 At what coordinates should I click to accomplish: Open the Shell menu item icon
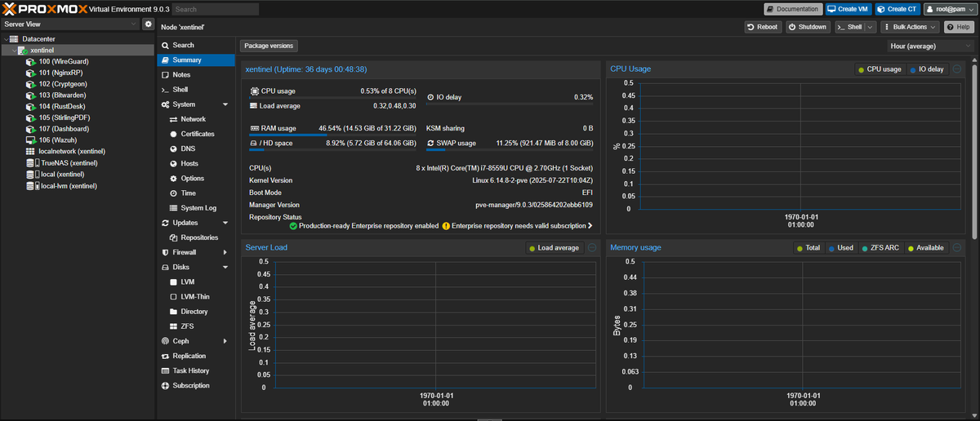[165, 90]
